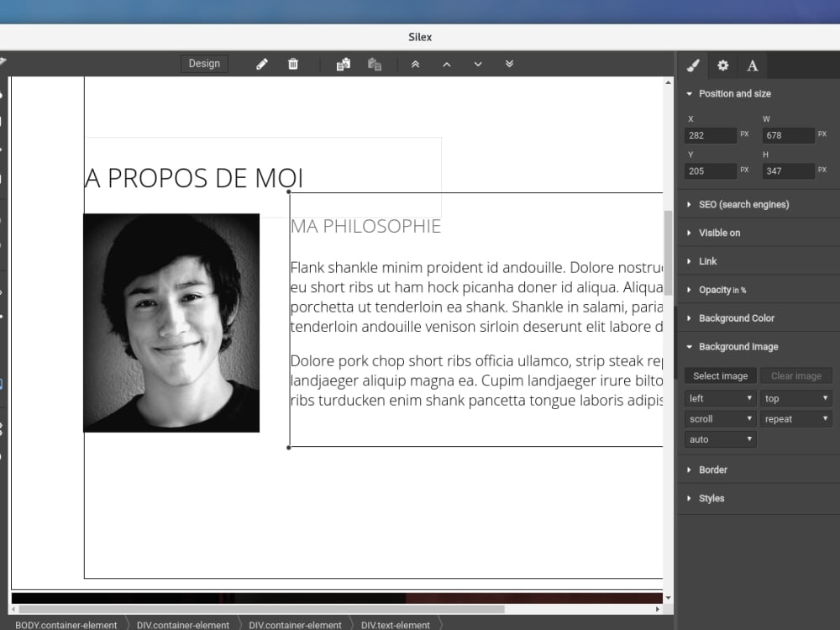The height and width of the screenshot is (630, 840).
Task: Click the Y position field showing 205
Action: click(711, 171)
